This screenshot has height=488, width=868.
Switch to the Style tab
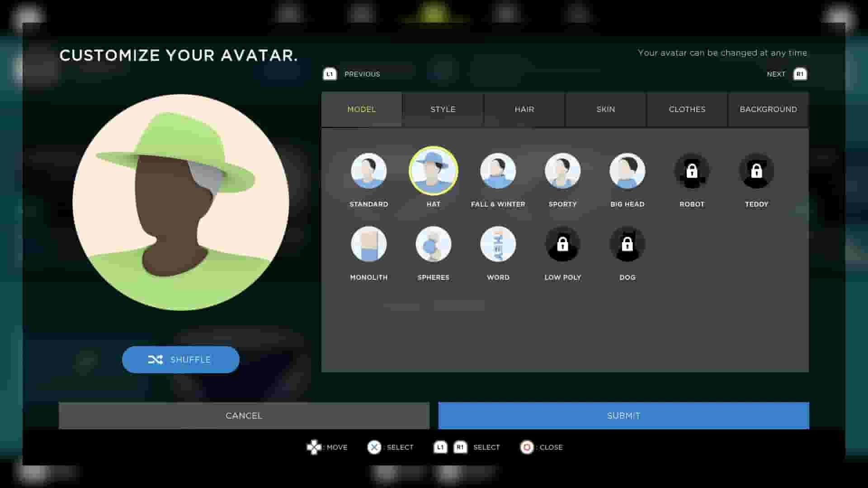443,109
